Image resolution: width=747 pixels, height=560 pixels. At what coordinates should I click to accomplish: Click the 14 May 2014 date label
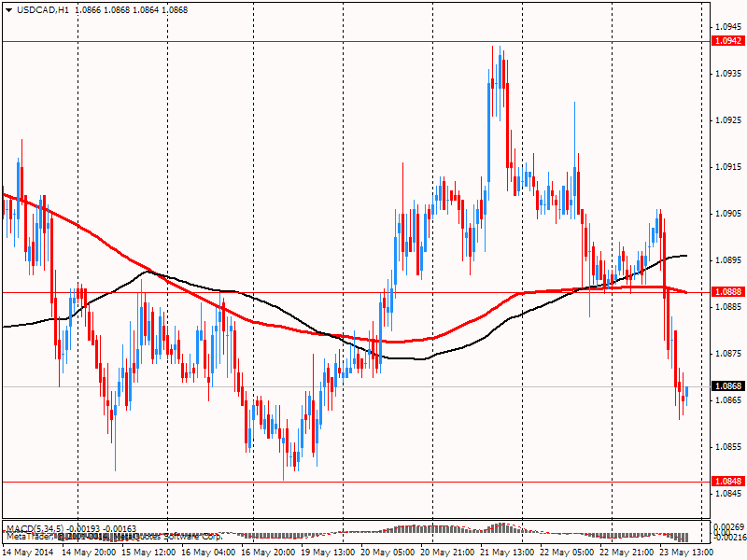29,552
